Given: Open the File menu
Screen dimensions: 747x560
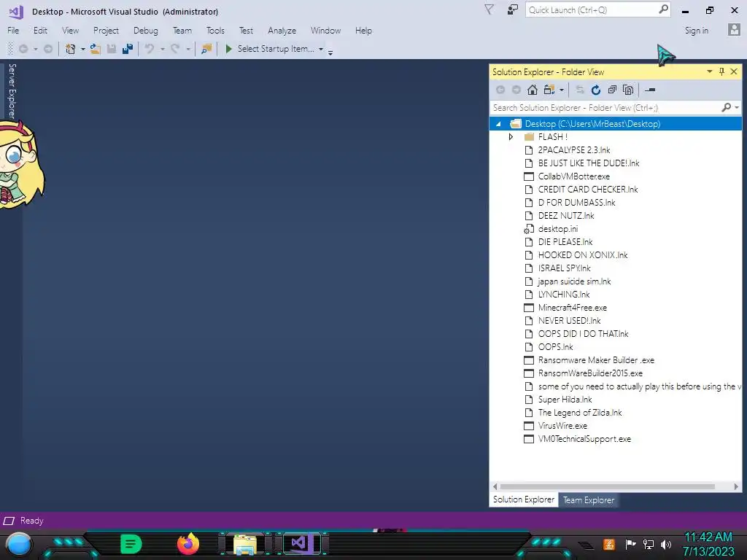Looking at the screenshot, I should click(13, 31).
